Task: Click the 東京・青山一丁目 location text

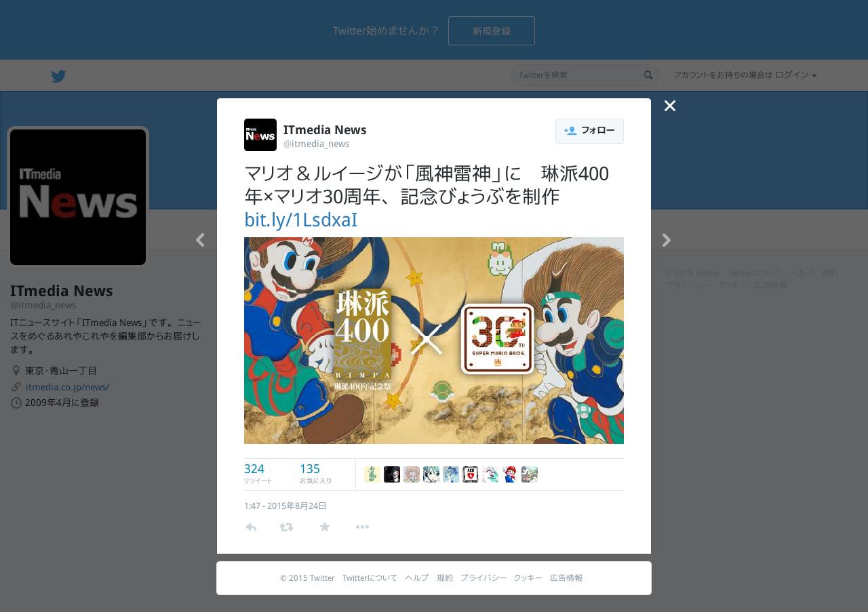Action: pos(61,371)
